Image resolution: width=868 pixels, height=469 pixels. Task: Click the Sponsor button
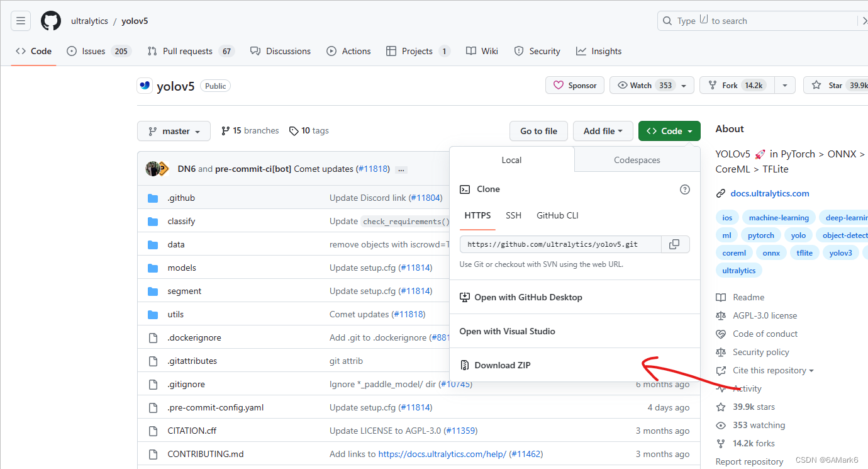575,85
